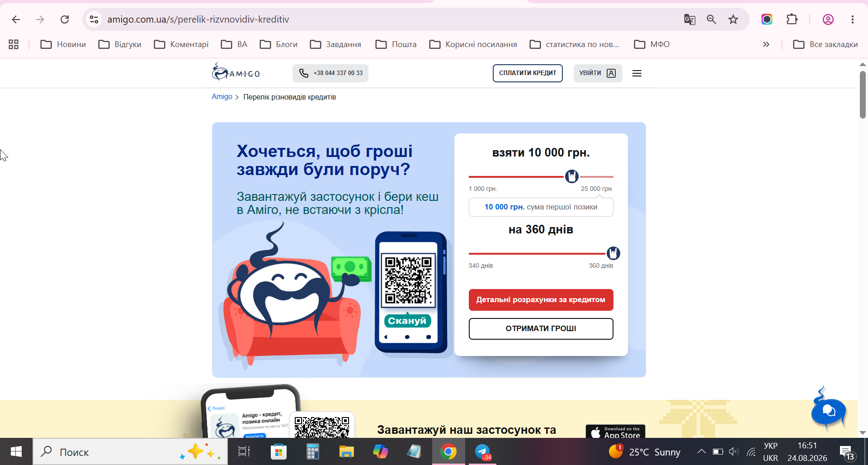Open the BA bookmark folder
Image resolution: width=868 pixels, height=465 pixels.
[234, 44]
